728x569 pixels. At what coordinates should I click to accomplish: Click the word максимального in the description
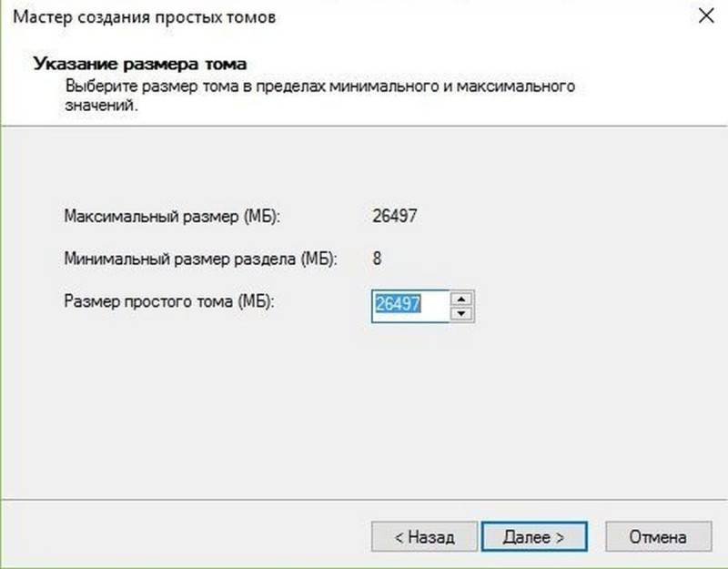click(x=516, y=86)
